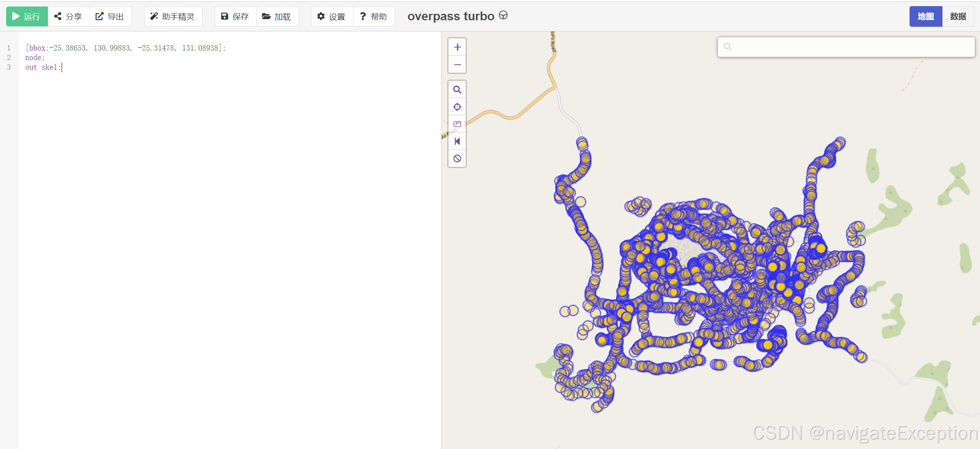Image resolution: width=980 pixels, height=449 pixels.
Task: Switch to the 地图 map tab
Action: [x=925, y=16]
